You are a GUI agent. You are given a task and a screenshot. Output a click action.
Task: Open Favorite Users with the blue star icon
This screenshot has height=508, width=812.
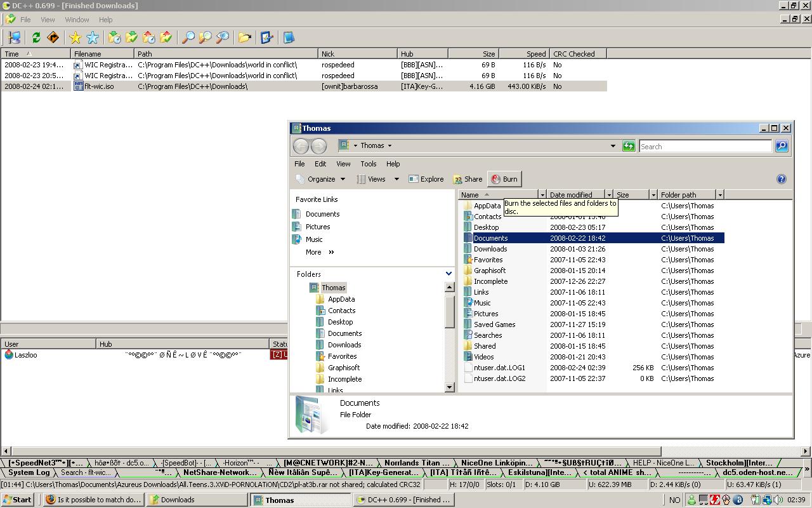coord(93,38)
